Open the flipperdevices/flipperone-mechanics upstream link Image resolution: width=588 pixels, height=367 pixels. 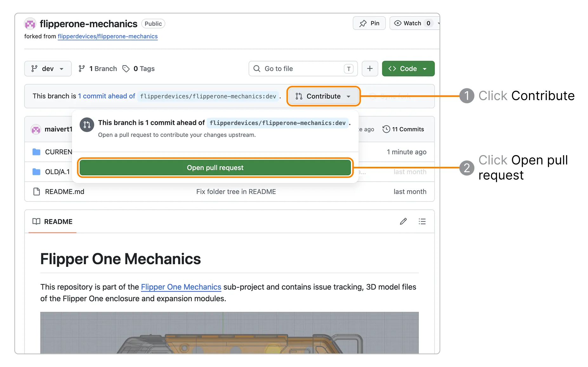pos(108,36)
